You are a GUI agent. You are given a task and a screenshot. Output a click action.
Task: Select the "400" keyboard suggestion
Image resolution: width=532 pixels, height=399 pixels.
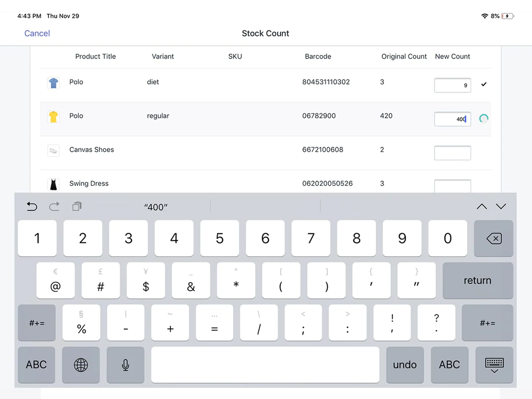click(x=156, y=207)
